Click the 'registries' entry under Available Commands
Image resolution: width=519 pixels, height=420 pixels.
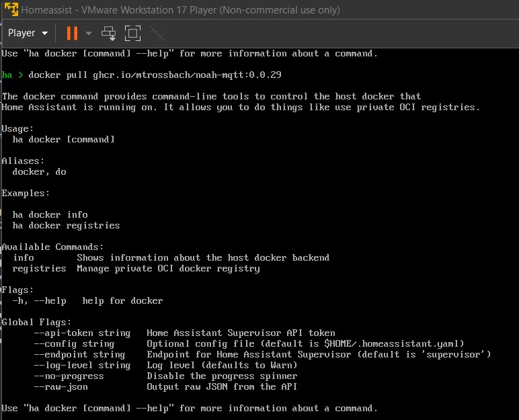[x=39, y=269]
